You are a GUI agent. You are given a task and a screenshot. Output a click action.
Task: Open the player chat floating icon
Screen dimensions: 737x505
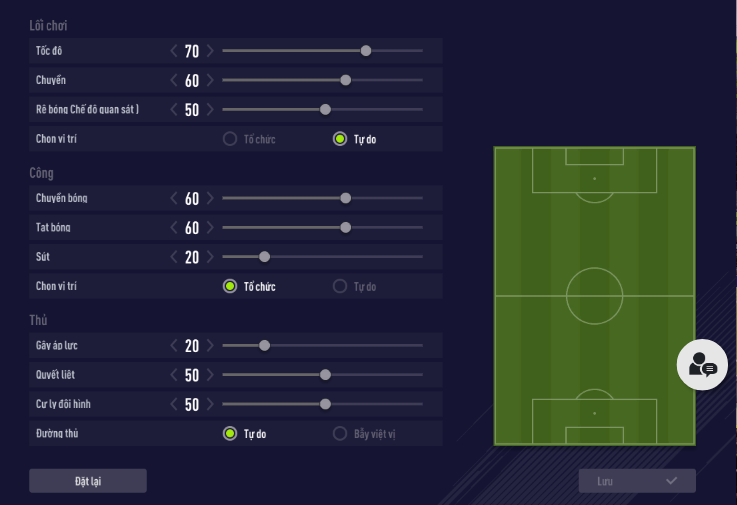click(702, 365)
